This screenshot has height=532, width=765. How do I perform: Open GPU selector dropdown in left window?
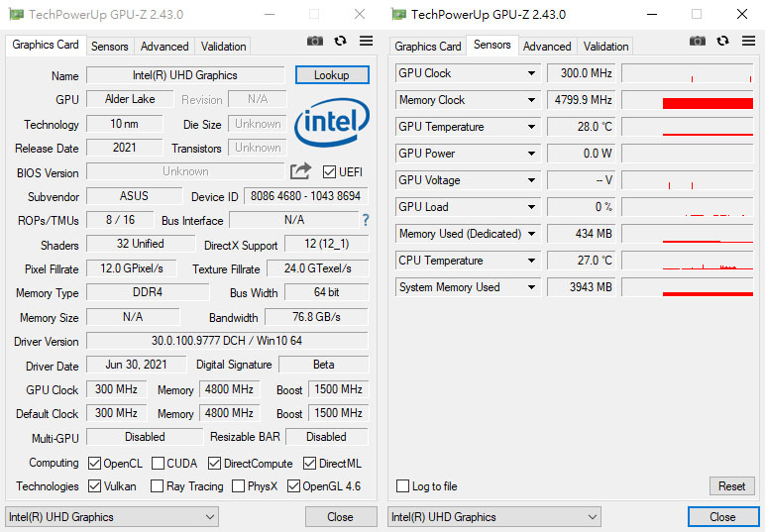112,517
